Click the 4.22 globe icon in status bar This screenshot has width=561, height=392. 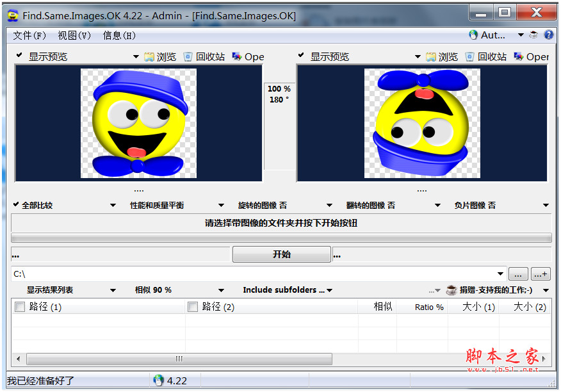coord(158,380)
